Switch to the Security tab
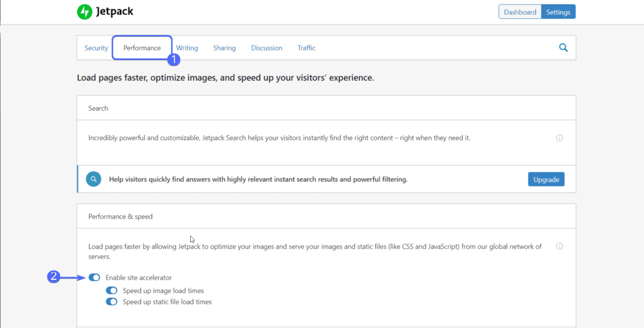644x328 pixels. (x=96, y=48)
